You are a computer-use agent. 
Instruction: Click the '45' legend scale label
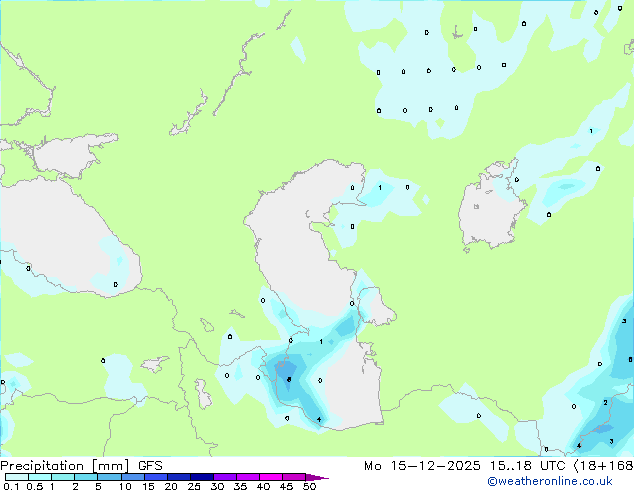coord(286,486)
